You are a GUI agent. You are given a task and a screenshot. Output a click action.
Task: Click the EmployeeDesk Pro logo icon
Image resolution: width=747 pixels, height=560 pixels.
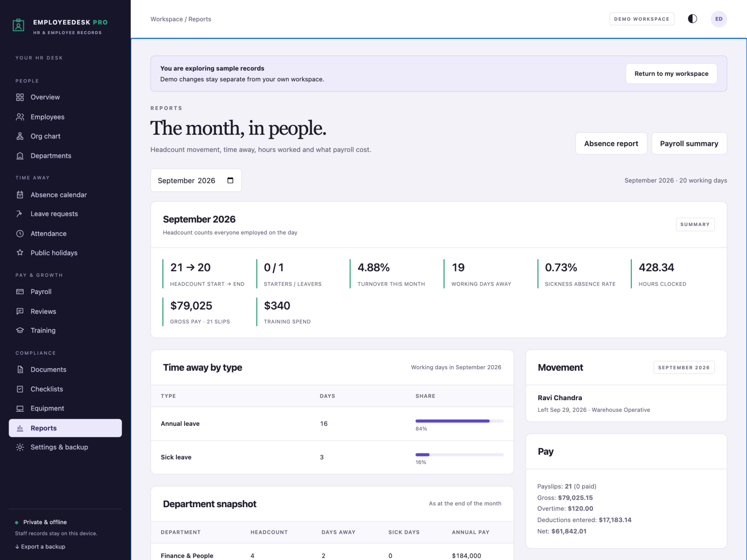18,25
